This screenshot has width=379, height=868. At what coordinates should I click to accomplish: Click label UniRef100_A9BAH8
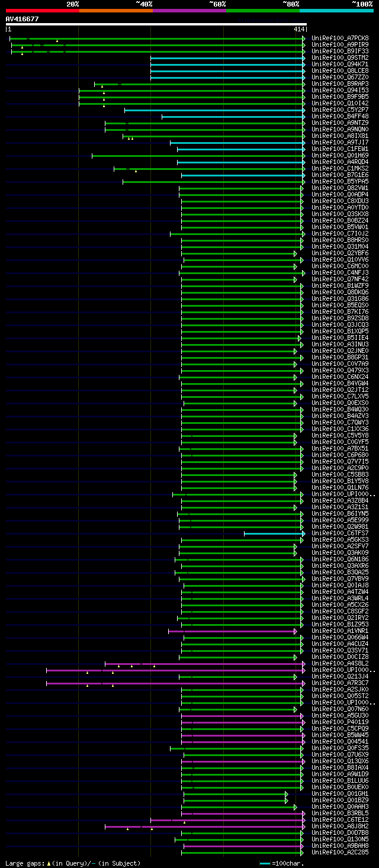340,846
